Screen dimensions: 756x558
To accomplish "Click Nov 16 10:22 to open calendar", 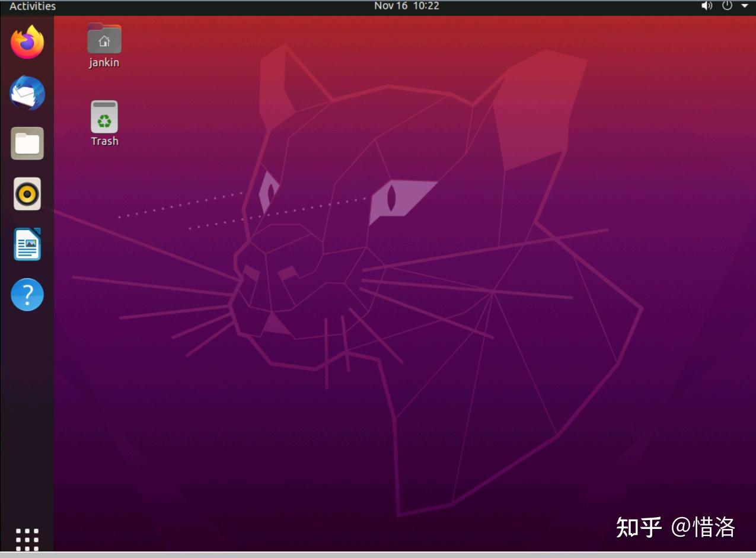I will click(x=406, y=6).
